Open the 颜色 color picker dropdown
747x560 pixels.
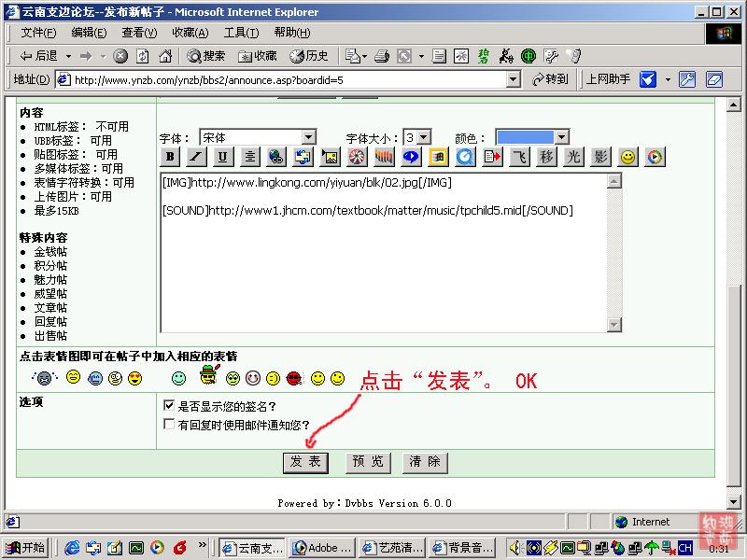(x=561, y=137)
